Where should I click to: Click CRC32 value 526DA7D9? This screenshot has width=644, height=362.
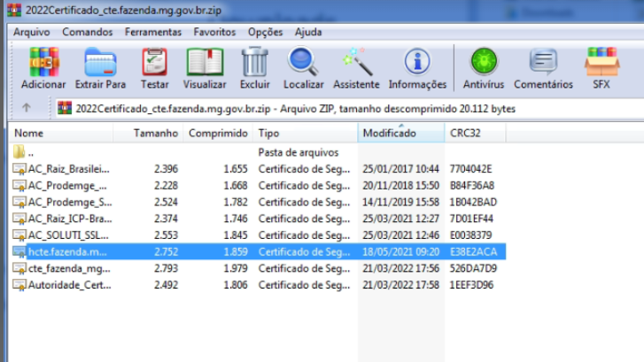click(473, 268)
